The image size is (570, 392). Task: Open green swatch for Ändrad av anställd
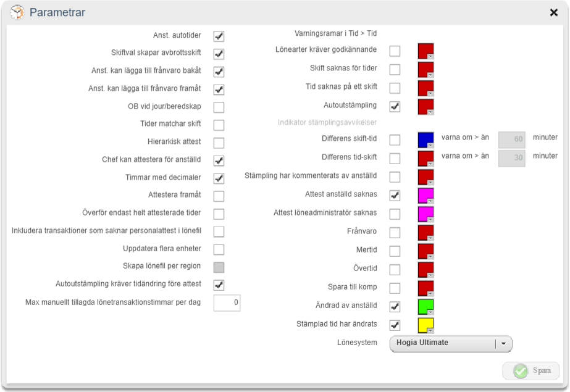(x=425, y=307)
